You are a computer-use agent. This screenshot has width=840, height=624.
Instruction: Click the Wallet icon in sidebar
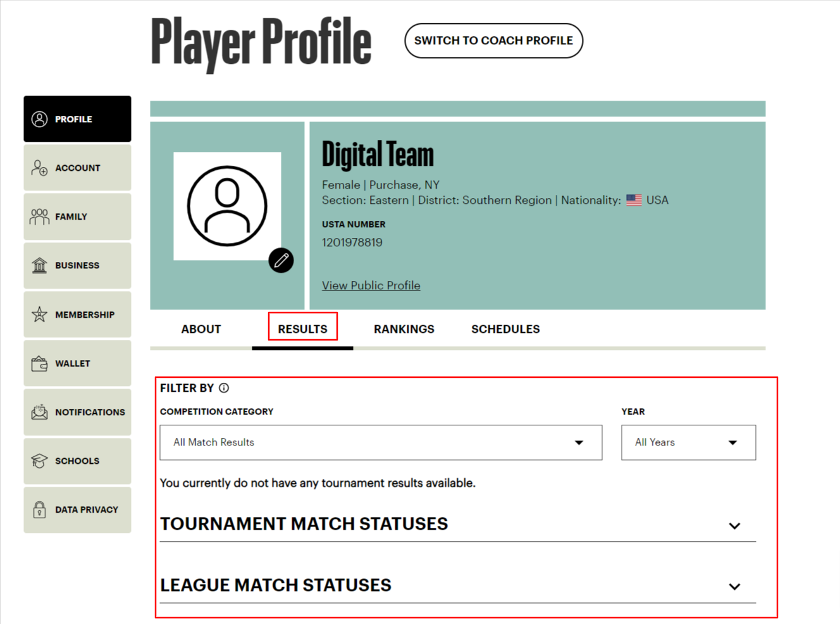click(39, 363)
